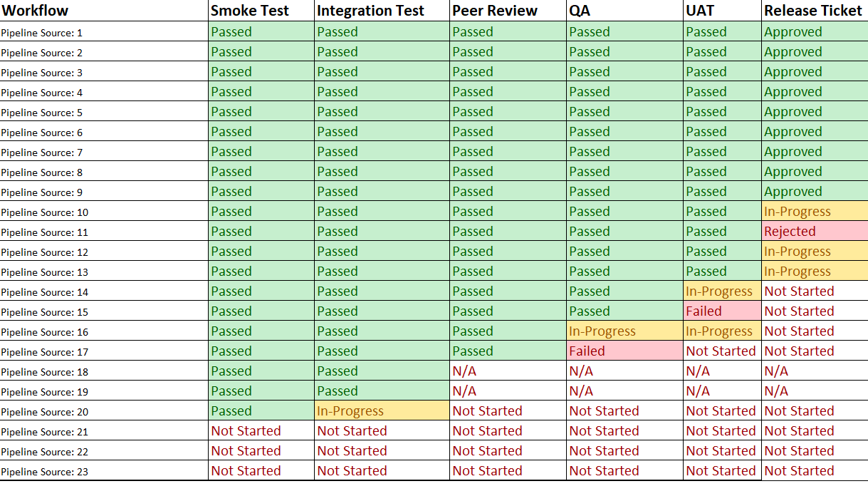Viewport: 868px width, 501px height.
Task: Click the Smoke Test header cell
Action: [261, 11]
